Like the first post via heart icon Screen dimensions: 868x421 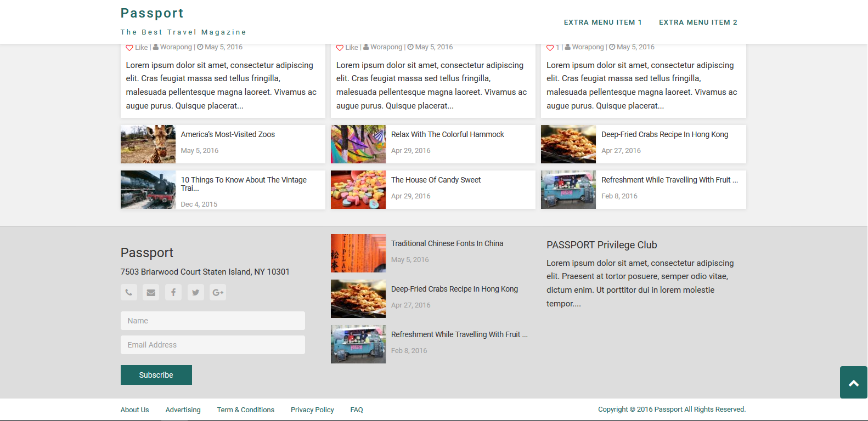(x=129, y=48)
